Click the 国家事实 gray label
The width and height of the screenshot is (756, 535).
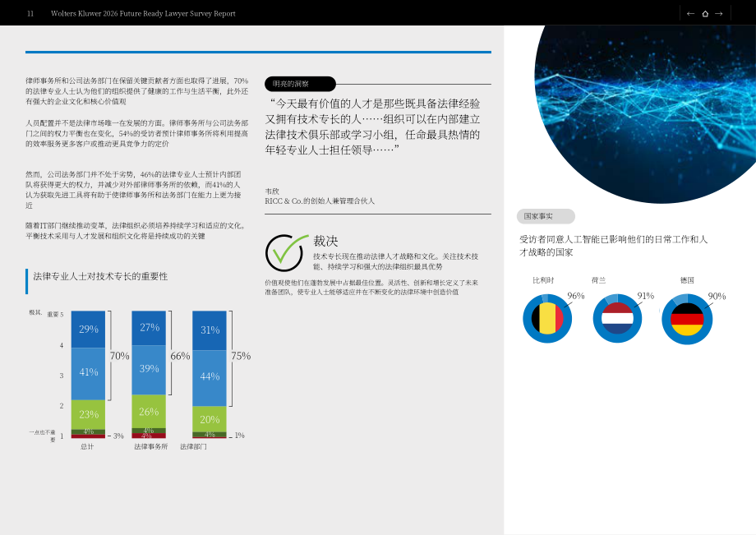[x=546, y=216]
